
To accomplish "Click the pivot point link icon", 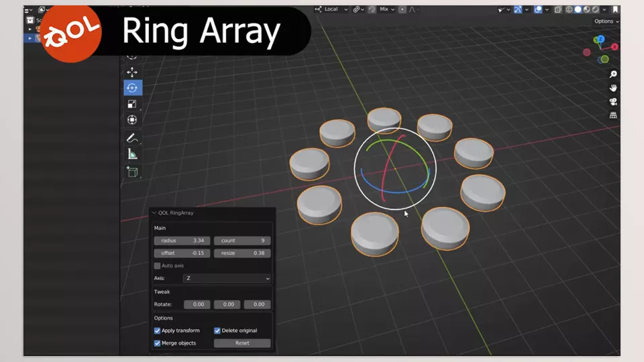I will pos(356,9).
